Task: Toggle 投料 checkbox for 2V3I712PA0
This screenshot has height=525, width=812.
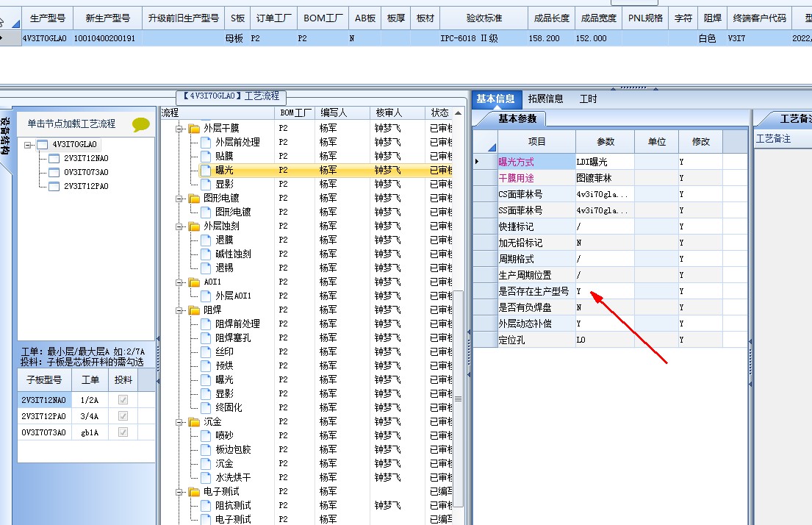Action: click(x=123, y=415)
